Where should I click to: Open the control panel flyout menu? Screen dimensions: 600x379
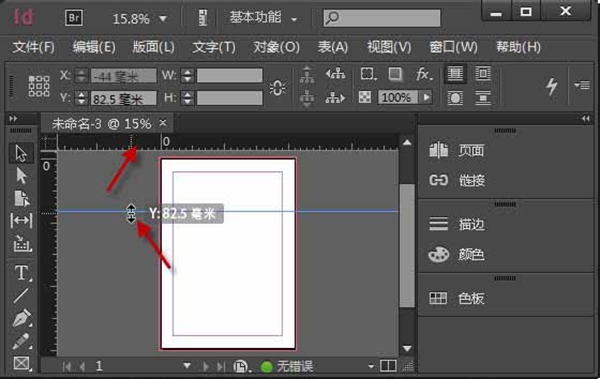pos(582,85)
